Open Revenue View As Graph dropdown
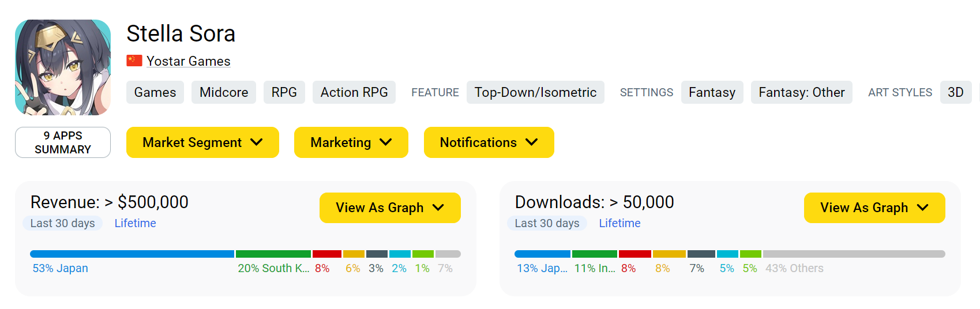The image size is (980, 309). click(390, 208)
